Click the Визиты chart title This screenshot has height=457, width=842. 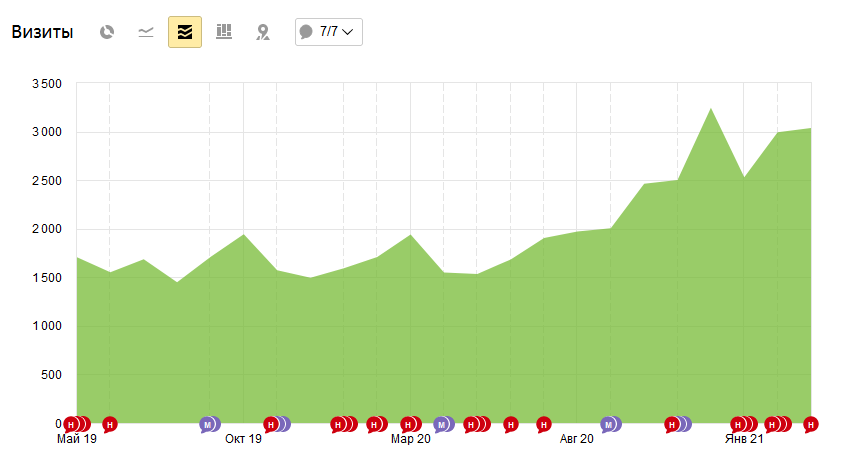pos(42,32)
